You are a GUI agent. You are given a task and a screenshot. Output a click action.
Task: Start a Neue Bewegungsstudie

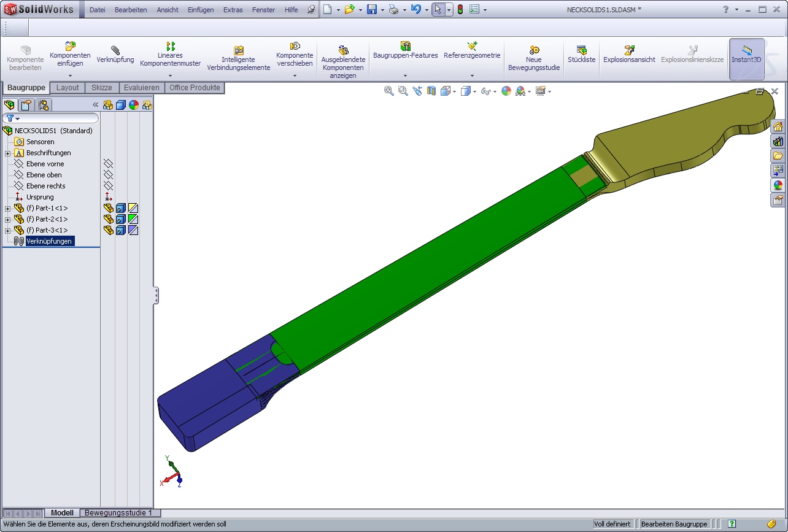point(534,58)
